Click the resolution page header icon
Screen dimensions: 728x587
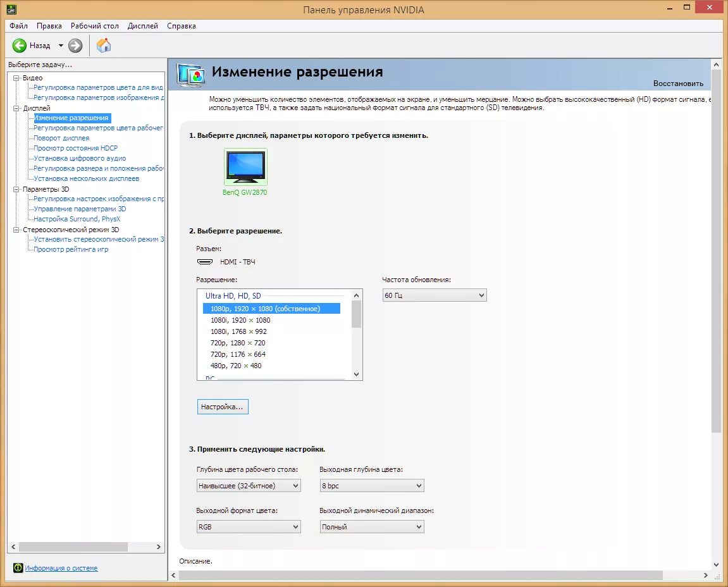pyautogui.click(x=191, y=74)
